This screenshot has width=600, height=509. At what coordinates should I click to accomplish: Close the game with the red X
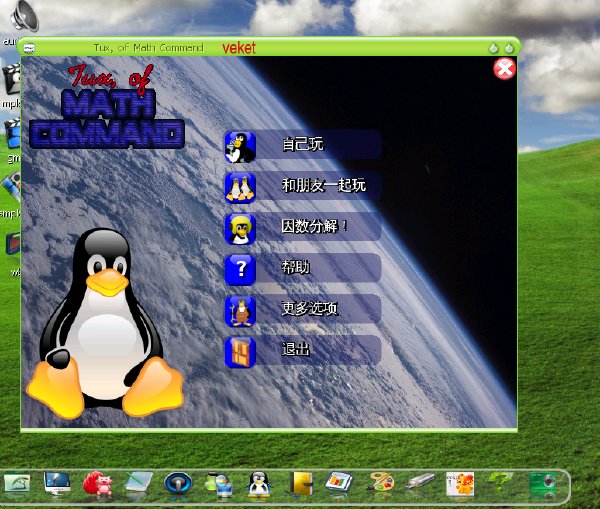pos(504,69)
